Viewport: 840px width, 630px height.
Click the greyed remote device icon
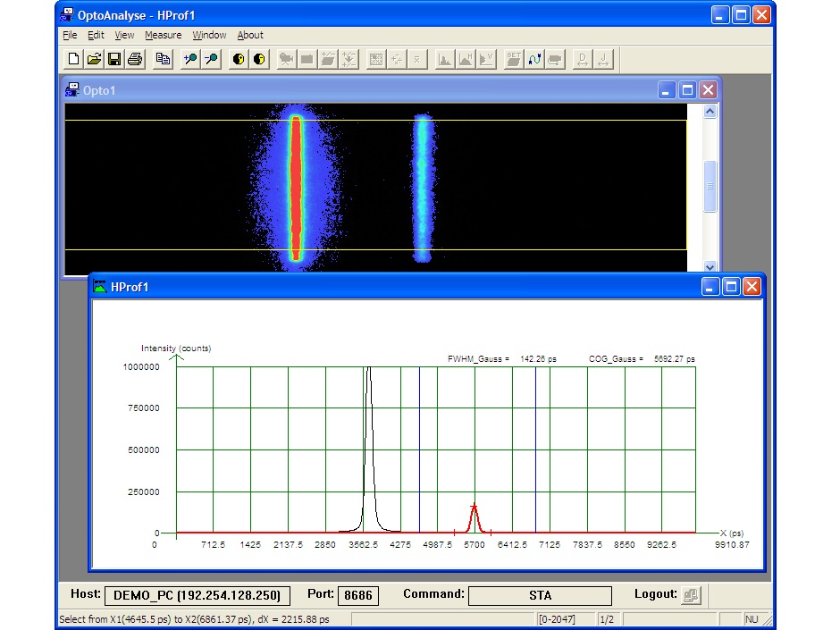[555, 59]
